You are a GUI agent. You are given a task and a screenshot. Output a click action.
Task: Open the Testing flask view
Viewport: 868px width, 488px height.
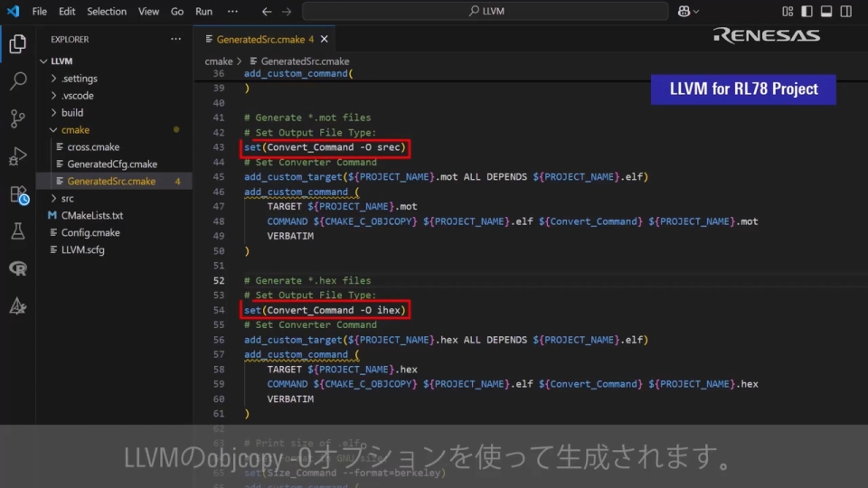[17, 231]
